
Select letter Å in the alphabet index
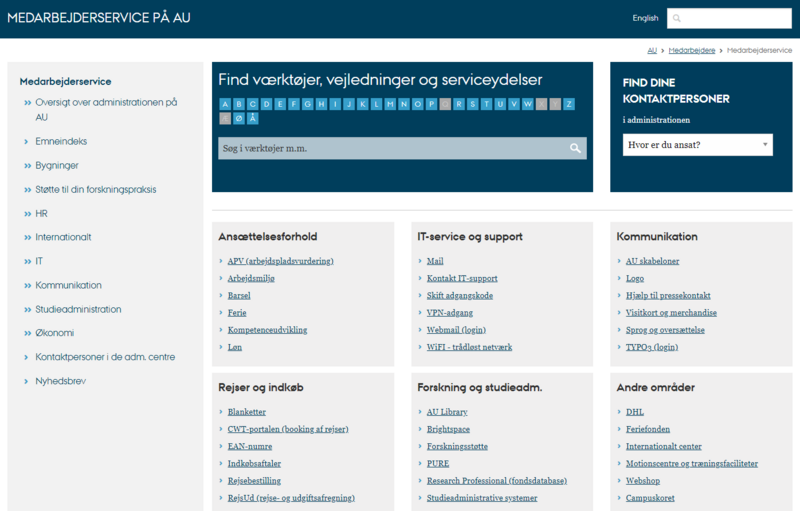(x=253, y=119)
